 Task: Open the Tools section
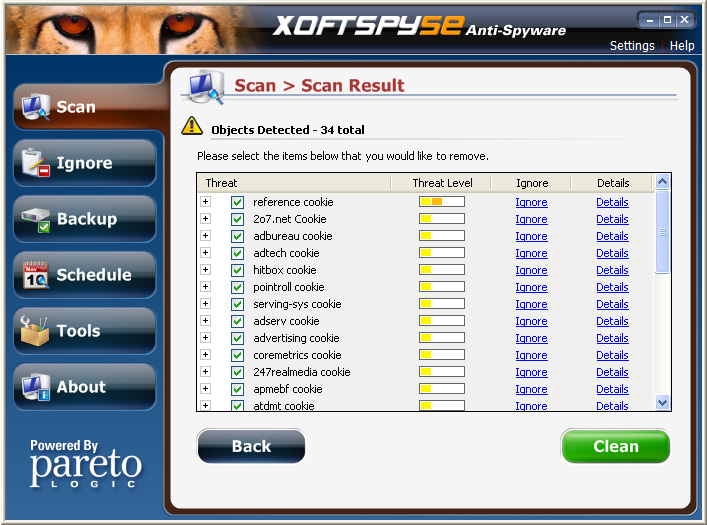tap(85, 331)
